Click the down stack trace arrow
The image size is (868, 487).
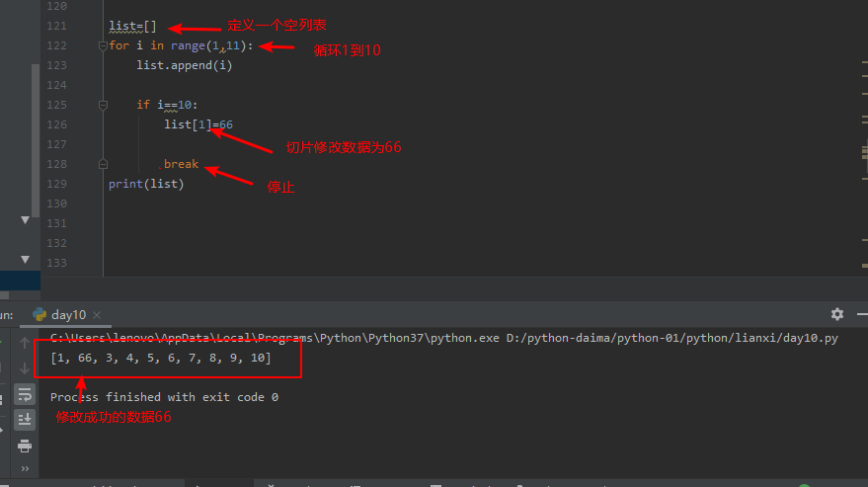tap(25, 368)
